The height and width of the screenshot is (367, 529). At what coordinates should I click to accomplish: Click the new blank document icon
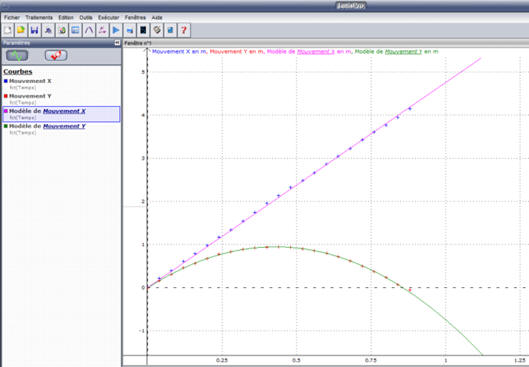pyautogui.click(x=8, y=30)
